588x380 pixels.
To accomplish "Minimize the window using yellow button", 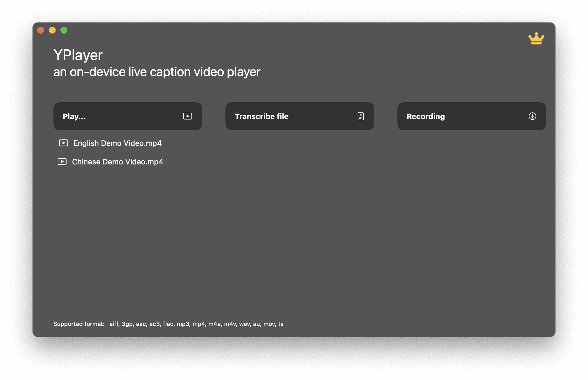I will (52, 30).
